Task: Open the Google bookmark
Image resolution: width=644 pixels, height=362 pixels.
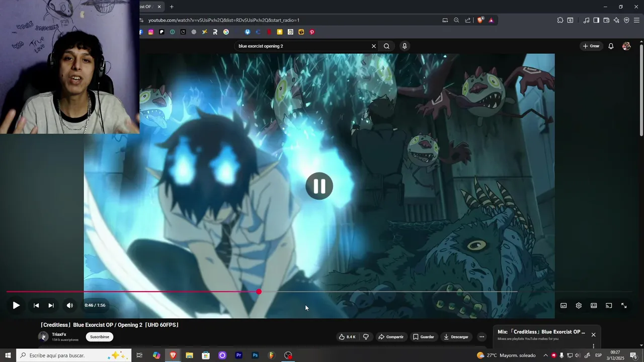Action: tap(226, 32)
